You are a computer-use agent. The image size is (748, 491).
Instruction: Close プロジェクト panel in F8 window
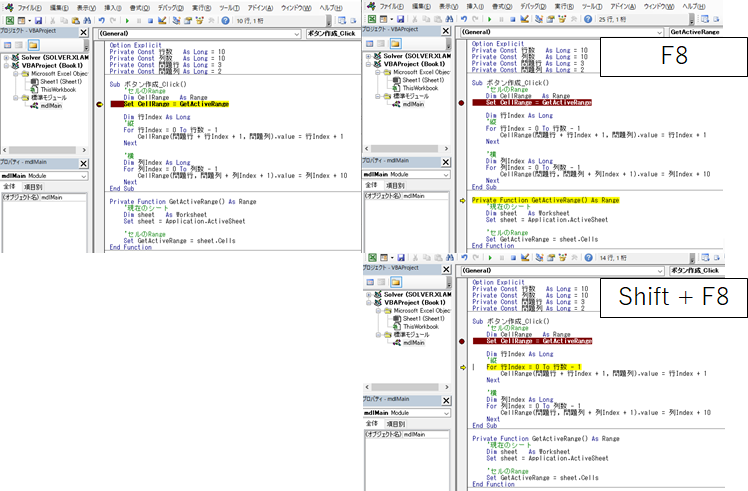pos(446,31)
